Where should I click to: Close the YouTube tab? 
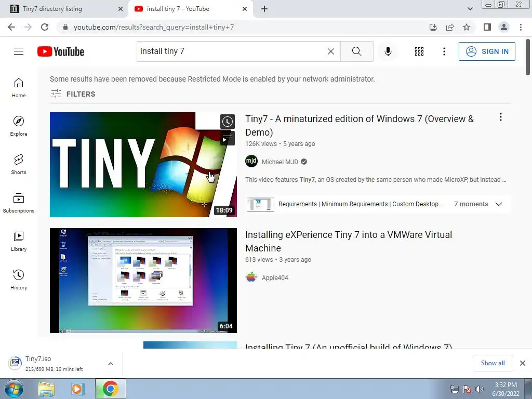point(245,9)
